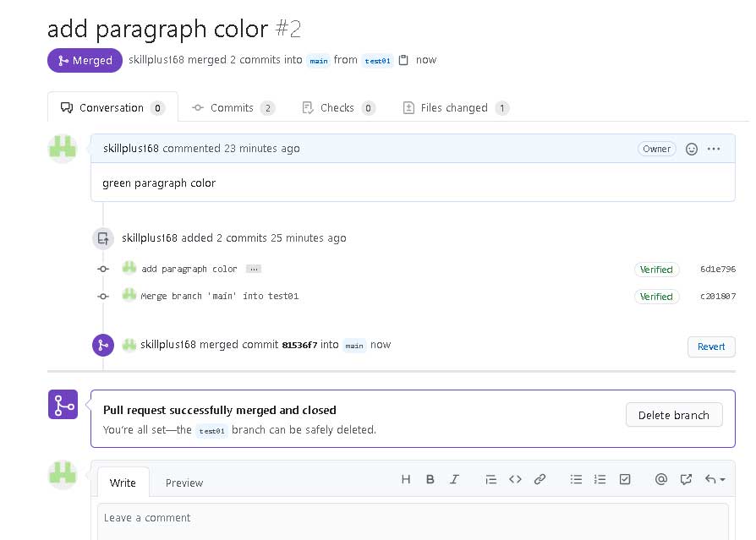
Task: Add a task list checkbox
Action: [625, 479]
